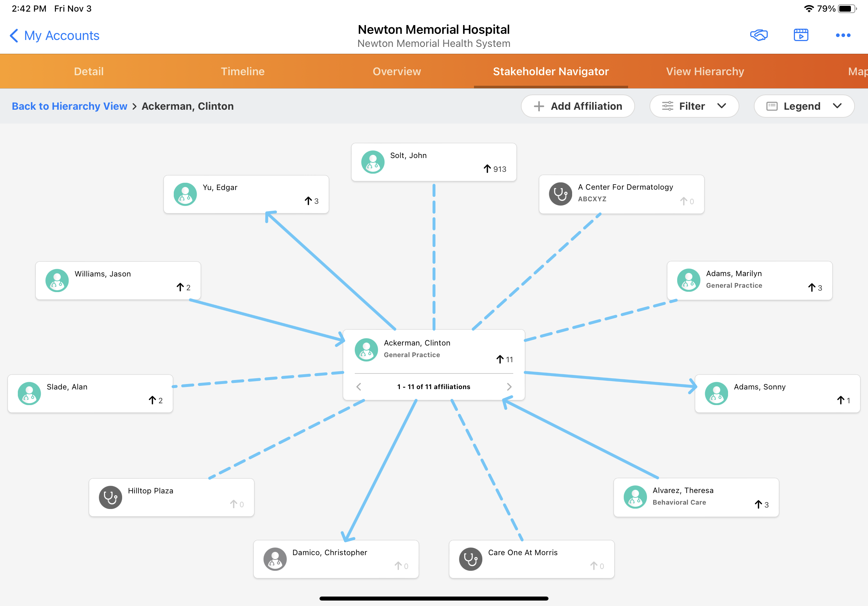Go to previous affiliations page chevron
This screenshot has width=868, height=606.
pyautogui.click(x=359, y=387)
